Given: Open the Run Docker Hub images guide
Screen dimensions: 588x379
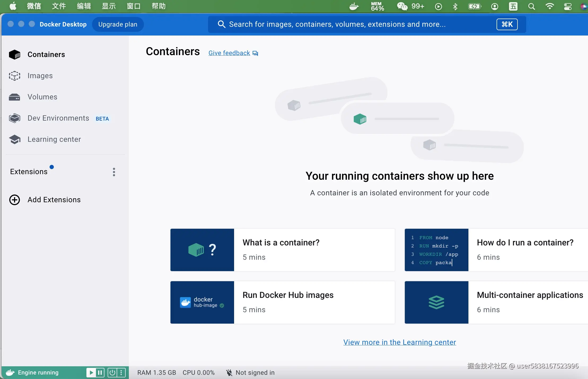Looking at the screenshot, I should tap(283, 302).
